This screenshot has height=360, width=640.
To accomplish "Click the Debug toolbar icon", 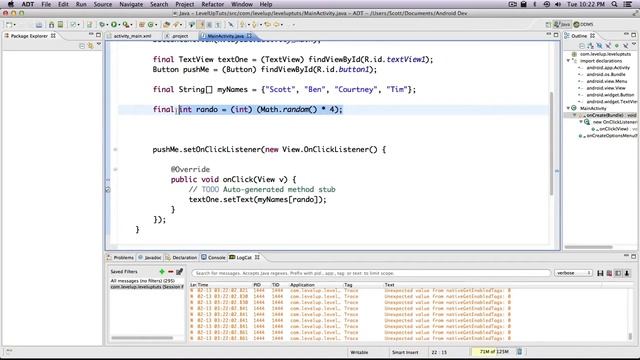I will [102, 24].
